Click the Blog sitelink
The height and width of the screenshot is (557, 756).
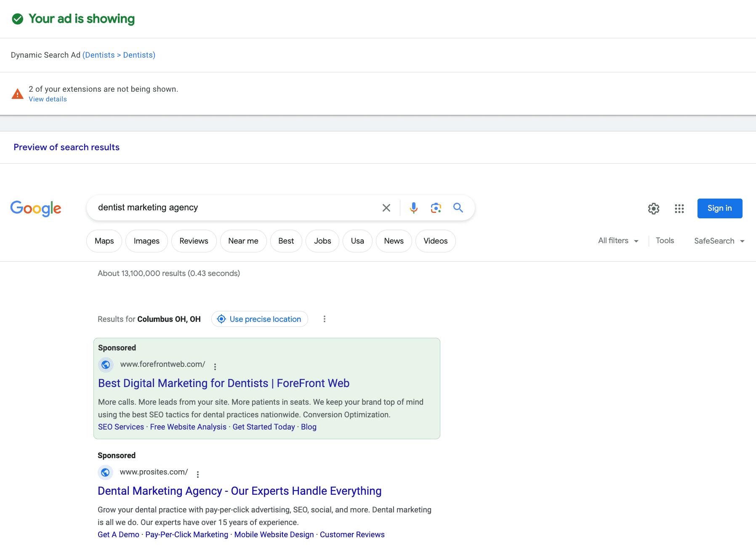309,427
